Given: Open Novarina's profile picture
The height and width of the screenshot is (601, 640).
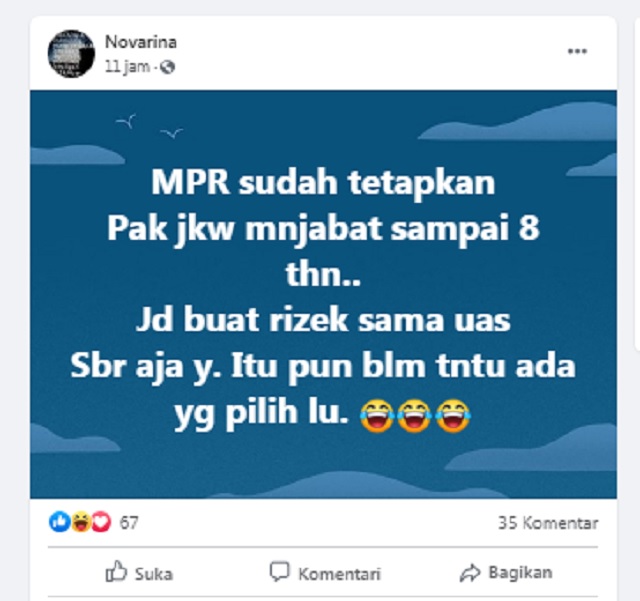Looking at the screenshot, I should pyautogui.click(x=71, y=53).
